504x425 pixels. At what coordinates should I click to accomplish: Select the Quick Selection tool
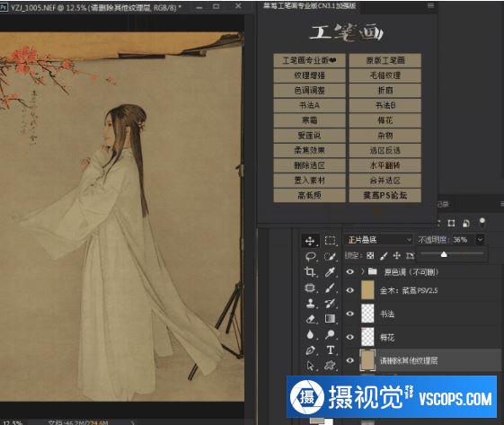tap(330, 256)
